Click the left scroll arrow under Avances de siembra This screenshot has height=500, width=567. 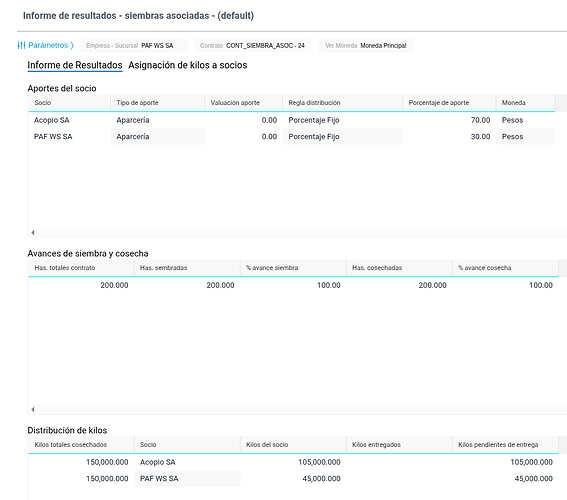pyautogui.click(x=33, y=409)
